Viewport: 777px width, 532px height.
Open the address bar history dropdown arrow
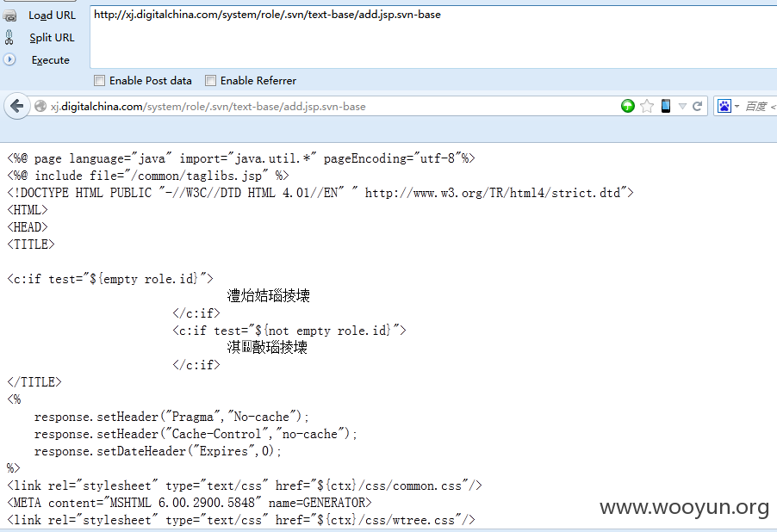[x=682, y=106]
